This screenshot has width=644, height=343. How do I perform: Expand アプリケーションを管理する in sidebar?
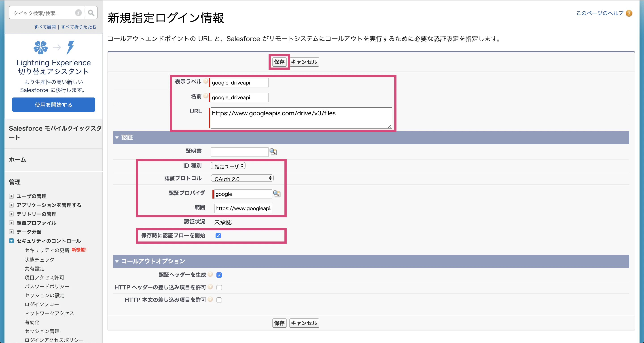pyautogui.click(x=11, y=205)
